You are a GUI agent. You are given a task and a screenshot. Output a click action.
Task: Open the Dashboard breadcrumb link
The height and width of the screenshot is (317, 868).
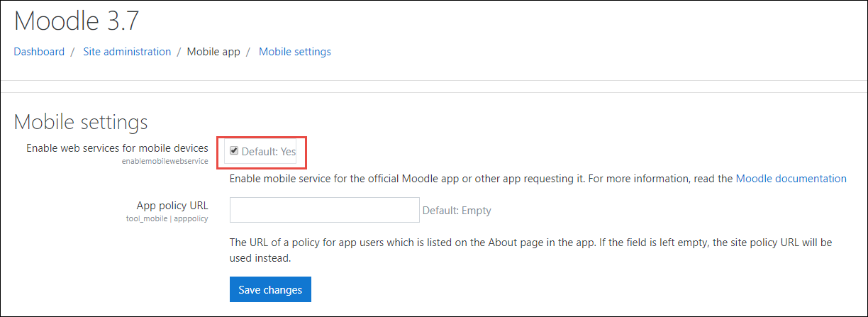39,52
